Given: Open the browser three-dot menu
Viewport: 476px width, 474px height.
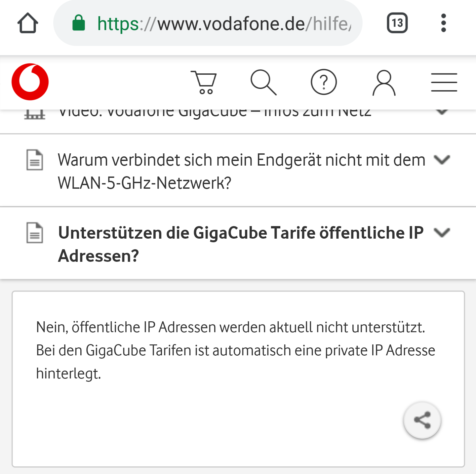Looking at the screenshot, I should (x=444, y=23).
